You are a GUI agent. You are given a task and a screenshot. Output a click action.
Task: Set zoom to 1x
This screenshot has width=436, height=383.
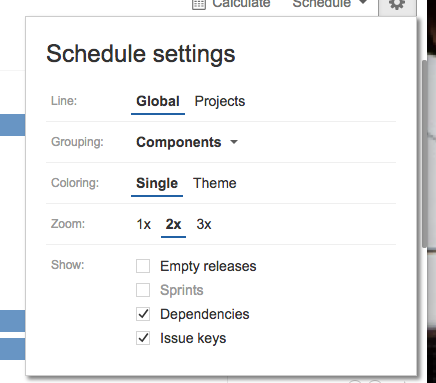pyautogui.click(x=144, y=224)
